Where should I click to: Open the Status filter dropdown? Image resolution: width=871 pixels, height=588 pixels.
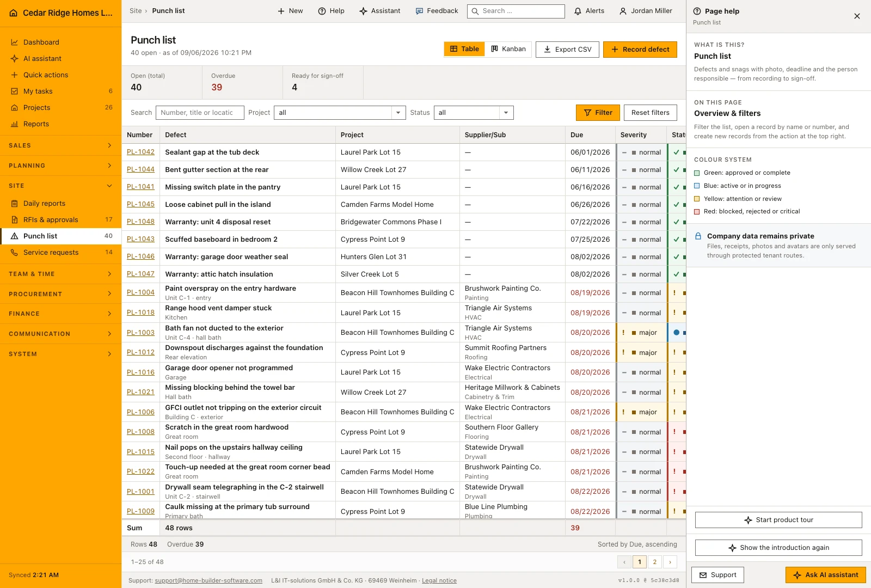(x=474, y=113)
